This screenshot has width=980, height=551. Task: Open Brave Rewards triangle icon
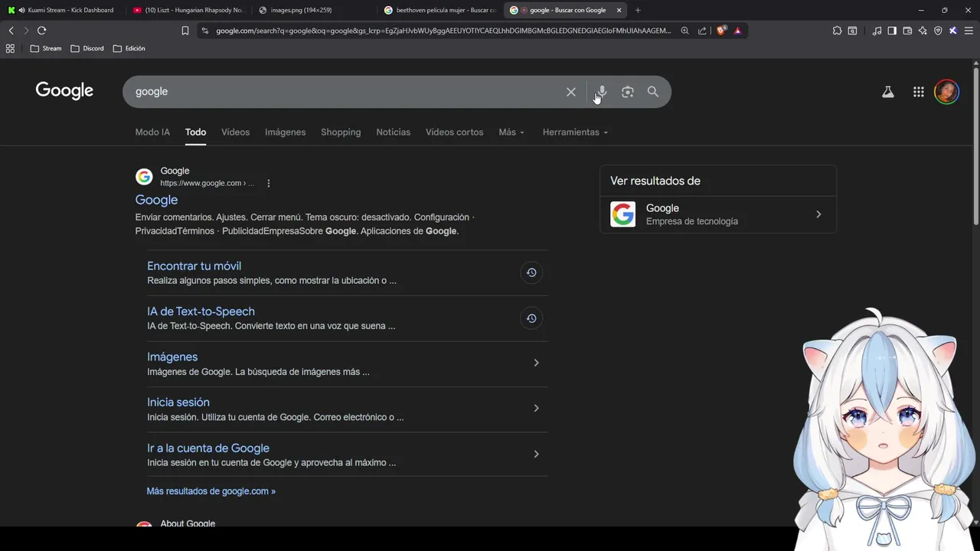tap(738, 31)
